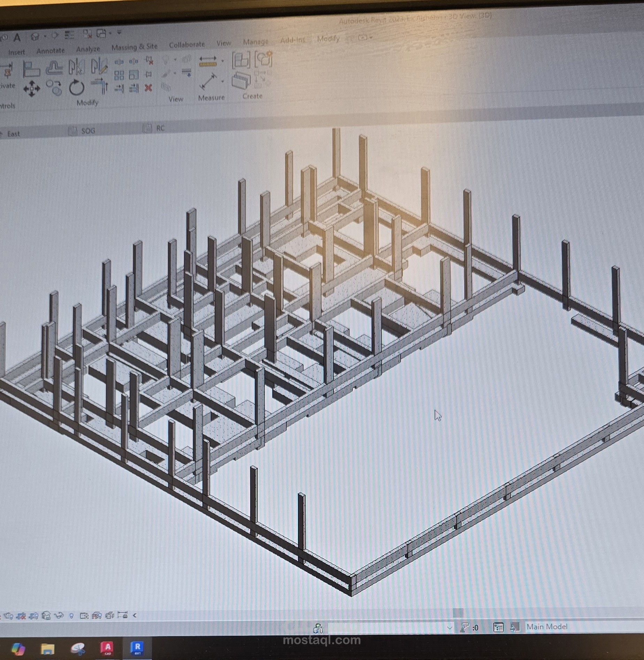Click Worksets icon in status bar

318,628
